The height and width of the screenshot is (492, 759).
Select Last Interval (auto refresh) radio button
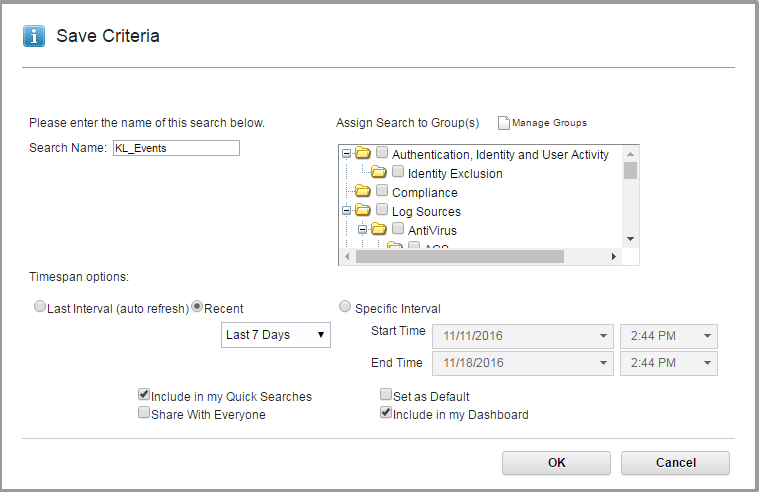tap(40, 307)
